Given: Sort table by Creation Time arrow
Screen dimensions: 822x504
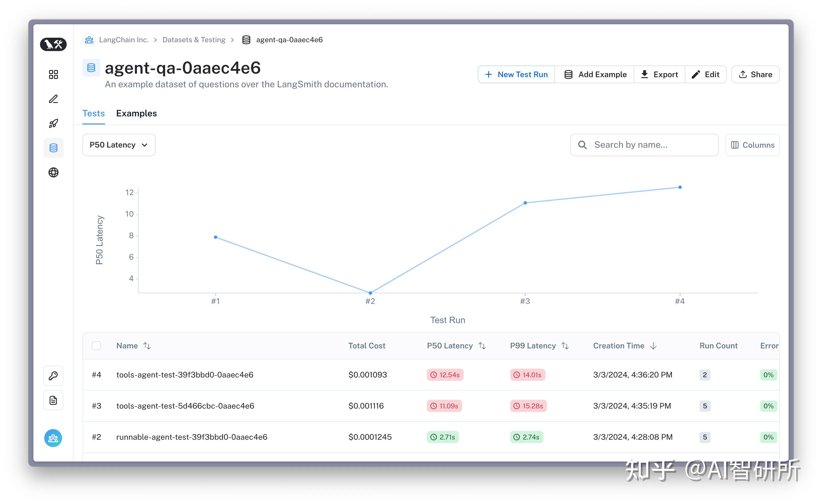Looking at the screenshot, I should click(653, 346).
